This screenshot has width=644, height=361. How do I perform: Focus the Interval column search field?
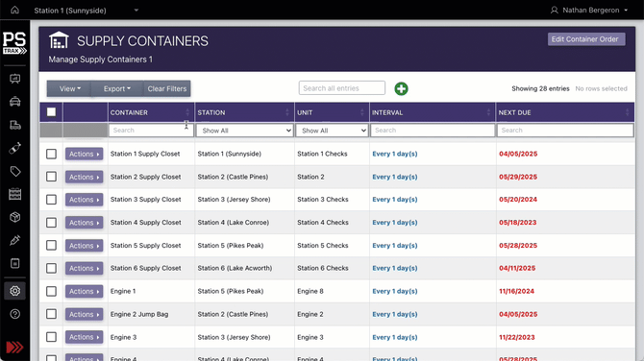coord(433,131)
